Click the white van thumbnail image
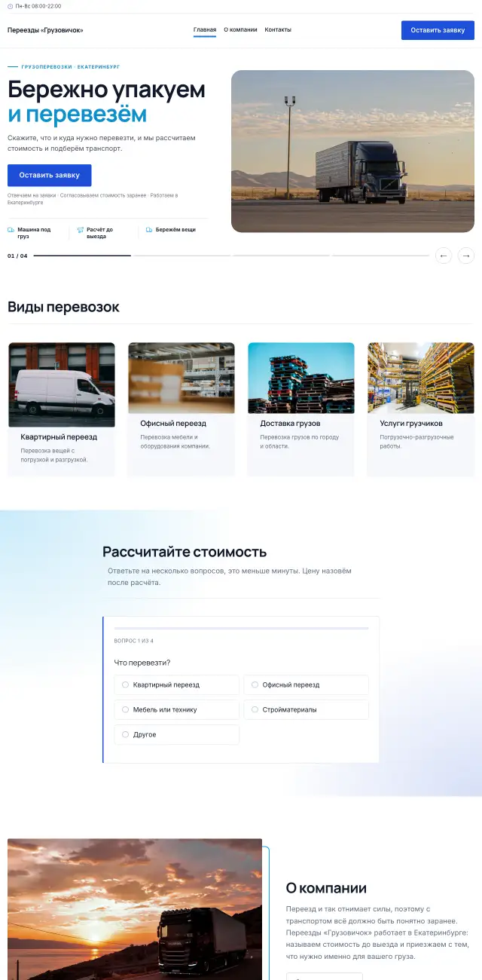The width and height of the screenshot is (482, 980). 62,385
